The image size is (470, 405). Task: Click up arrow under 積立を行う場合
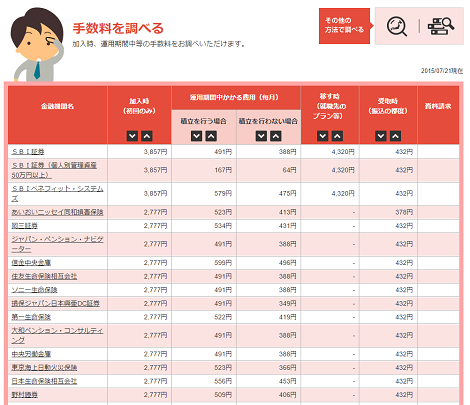pyautogui.click(x=211, y=136)
